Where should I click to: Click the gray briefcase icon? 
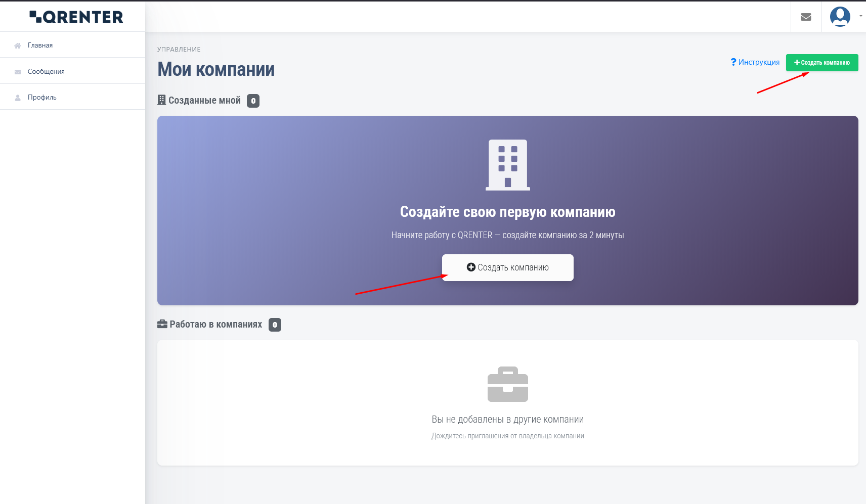507,384
